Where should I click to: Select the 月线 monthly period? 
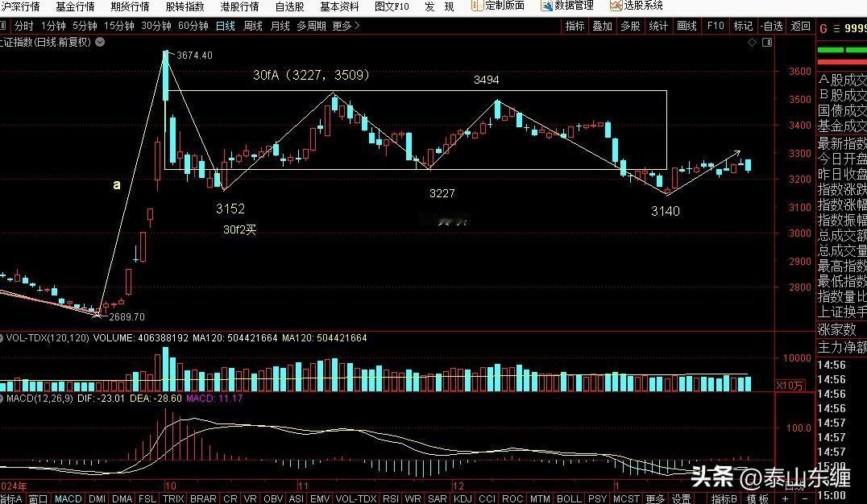coord(280,26)
